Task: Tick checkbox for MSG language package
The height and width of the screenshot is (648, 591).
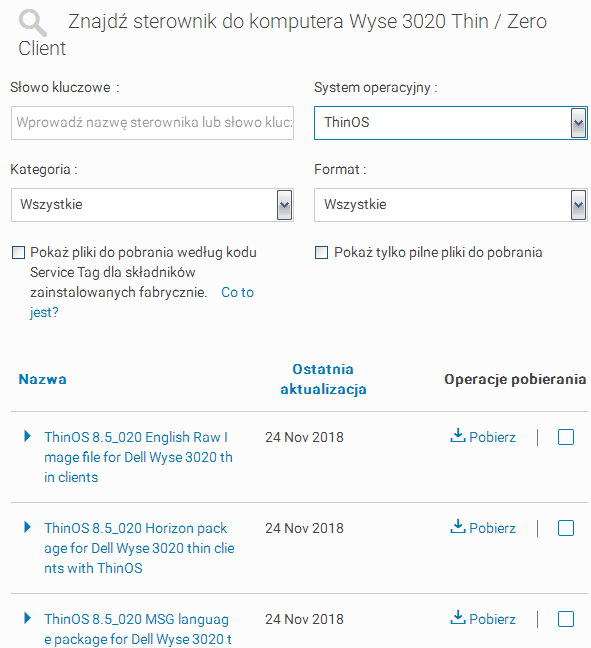Action: pyautogui.click(x=566, y=619)
